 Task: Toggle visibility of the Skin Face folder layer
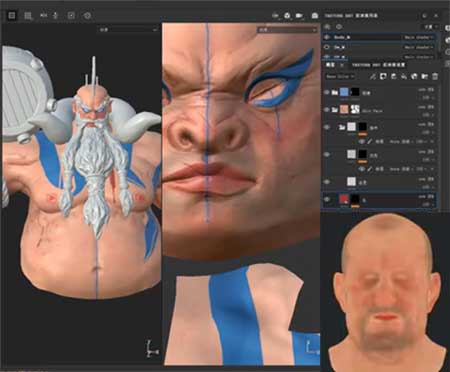tap(327, 109)
